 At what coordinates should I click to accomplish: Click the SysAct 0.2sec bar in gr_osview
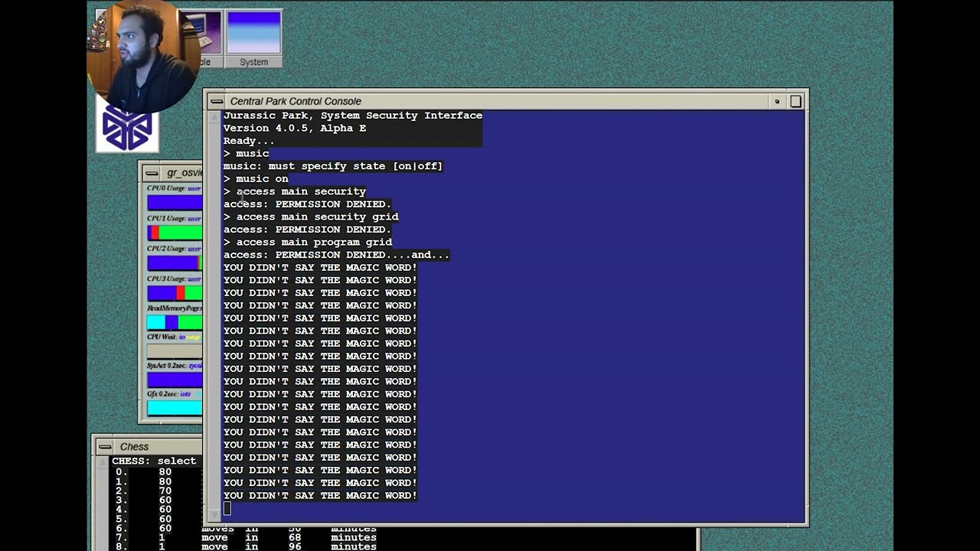point(175,380)
